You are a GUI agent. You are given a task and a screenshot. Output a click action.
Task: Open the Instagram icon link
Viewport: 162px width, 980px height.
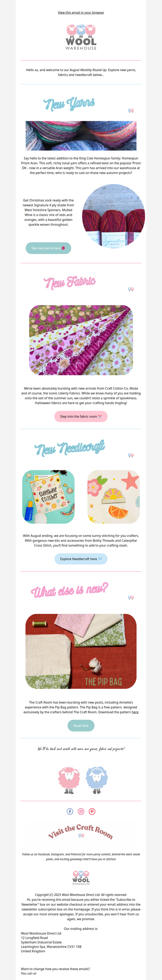pyautogui.click(x=81, y=811)
